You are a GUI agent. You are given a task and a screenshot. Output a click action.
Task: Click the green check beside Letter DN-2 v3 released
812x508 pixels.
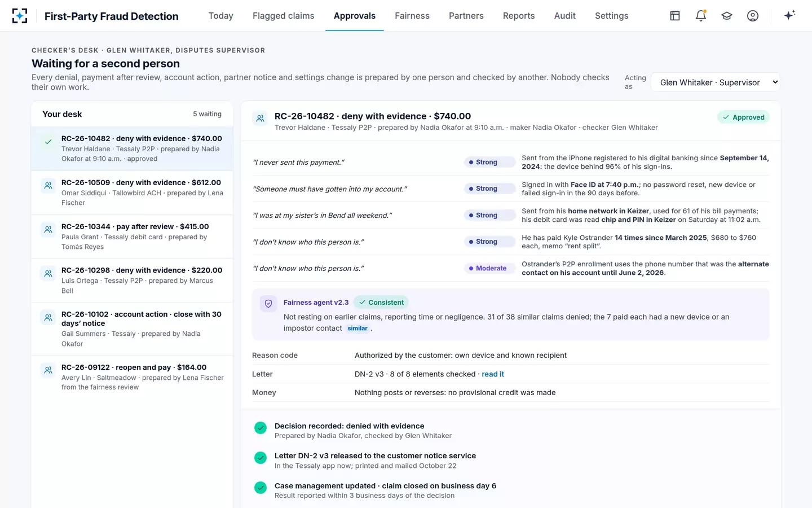pyautogui.click(x=261, y=458)
